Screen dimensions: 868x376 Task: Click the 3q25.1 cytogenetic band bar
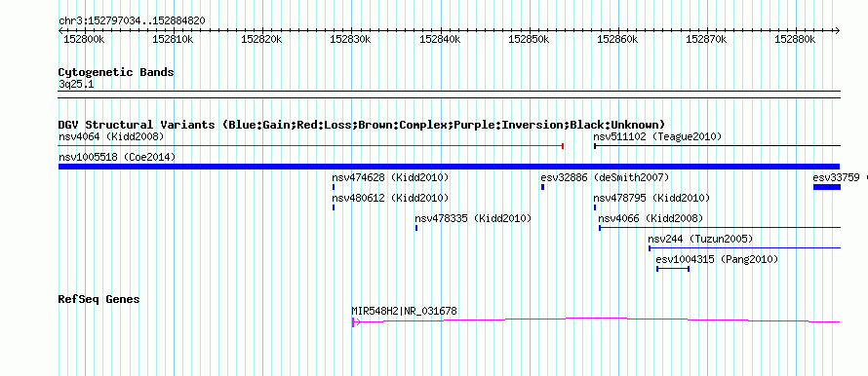(x=449, y=94)
